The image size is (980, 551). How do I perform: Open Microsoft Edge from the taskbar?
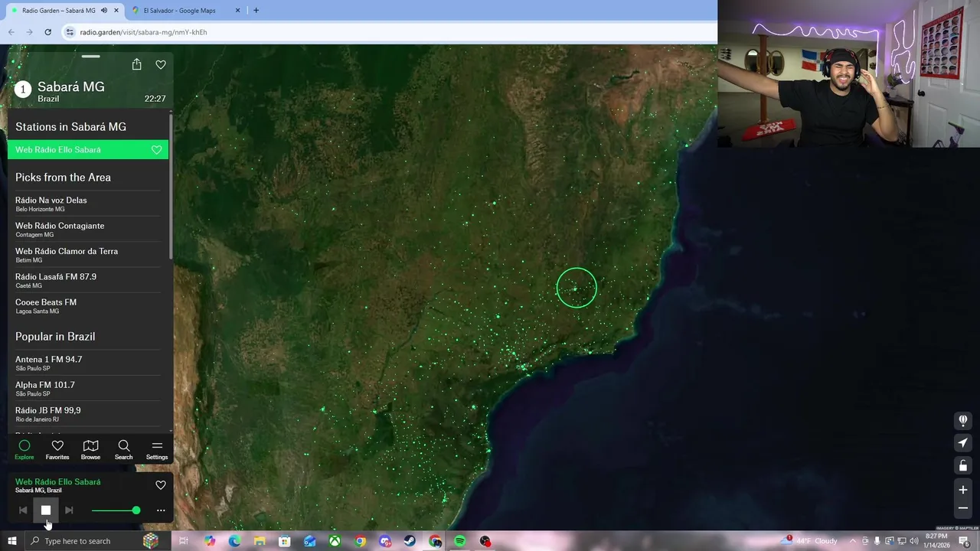point(234,541)
